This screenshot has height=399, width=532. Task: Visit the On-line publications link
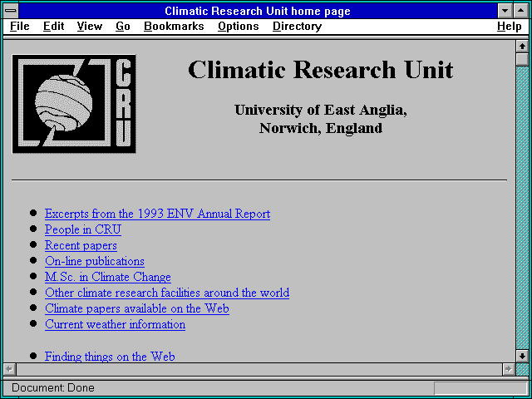click(x=94, y=261)
